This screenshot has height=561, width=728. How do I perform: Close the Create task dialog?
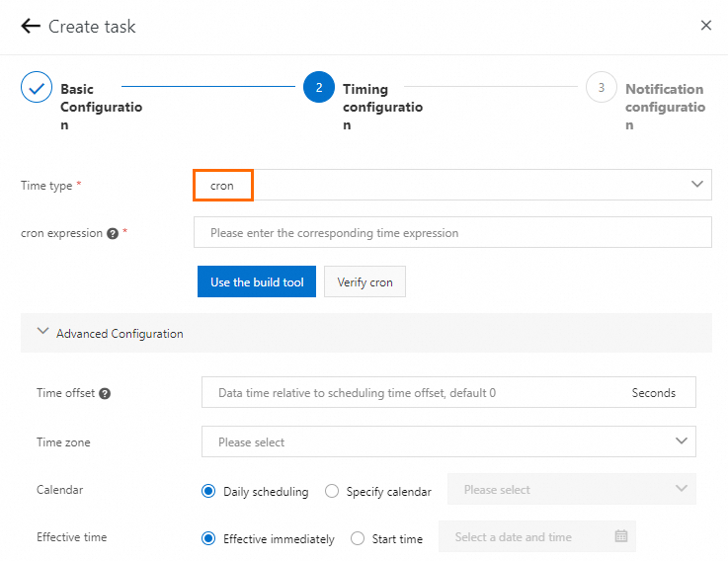[705, 26]
